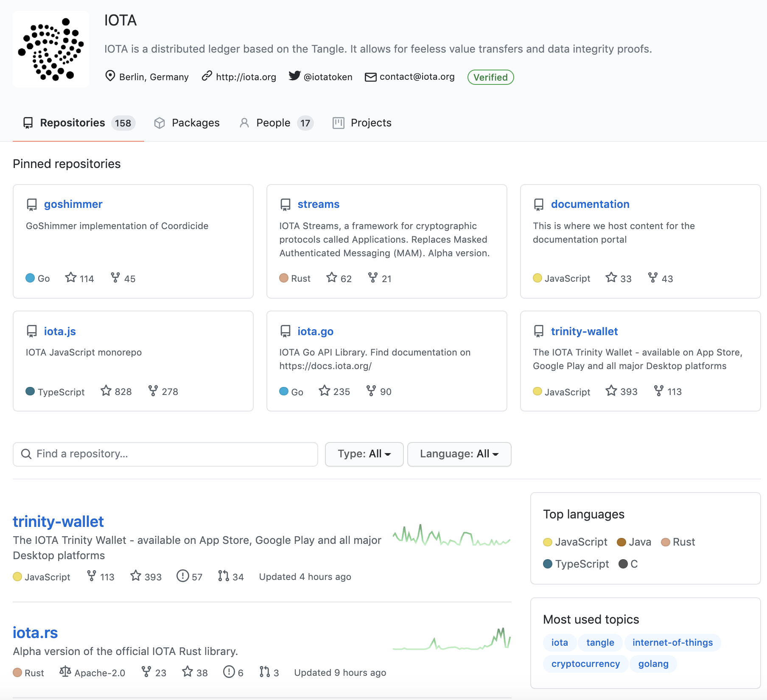Click the internet-of-things topic tag

point(672,642)
